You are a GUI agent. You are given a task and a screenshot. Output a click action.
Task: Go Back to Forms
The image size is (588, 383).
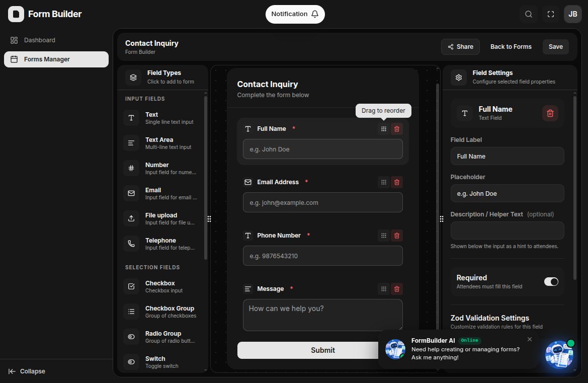click(x=511, y=47)
